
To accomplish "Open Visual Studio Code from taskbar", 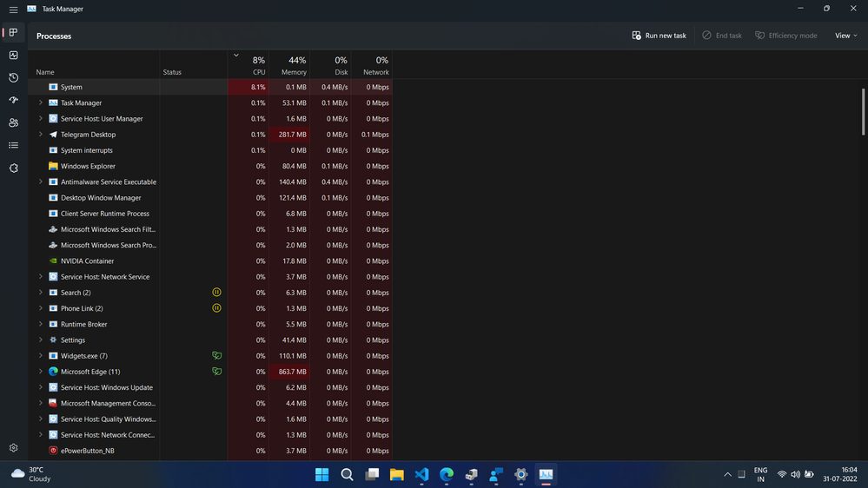I will (x=421, y=475).
